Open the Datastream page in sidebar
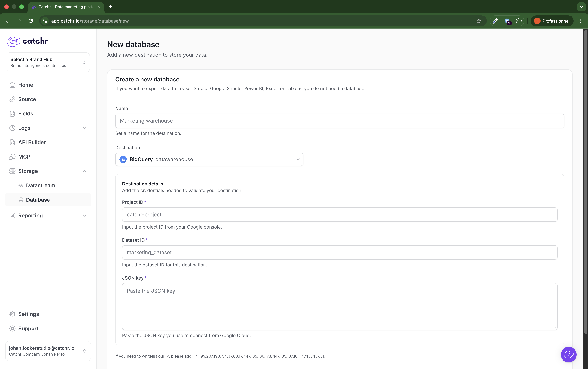This screenshot has width=588, height=369. click(x=41, y=185)
